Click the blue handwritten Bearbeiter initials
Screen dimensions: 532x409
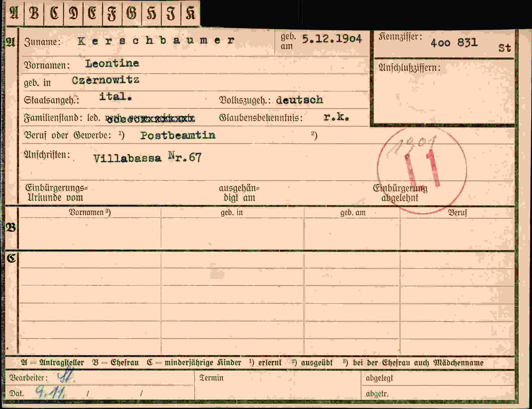[66, 376]
